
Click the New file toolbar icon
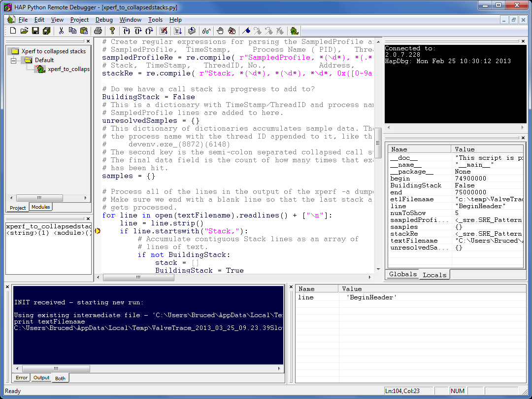[13, 31]
